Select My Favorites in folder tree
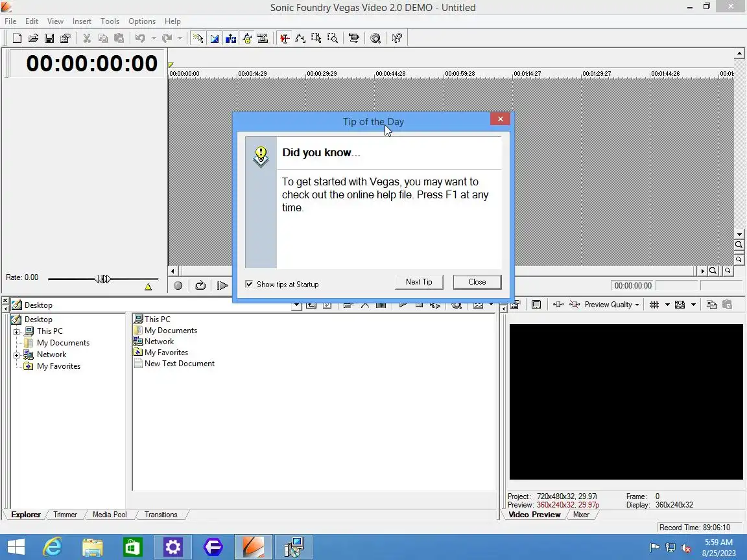This screenshot has height=560, width=747. coord(58,366)
